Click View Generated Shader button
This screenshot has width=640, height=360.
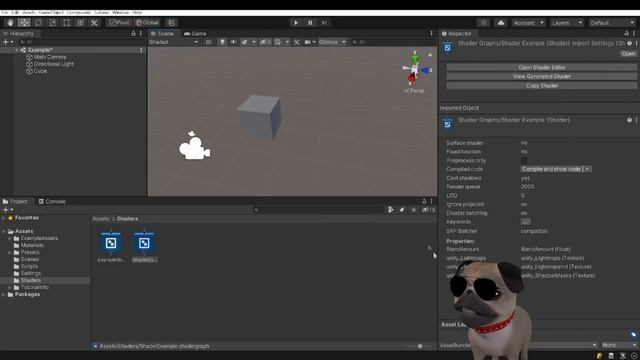542,76
